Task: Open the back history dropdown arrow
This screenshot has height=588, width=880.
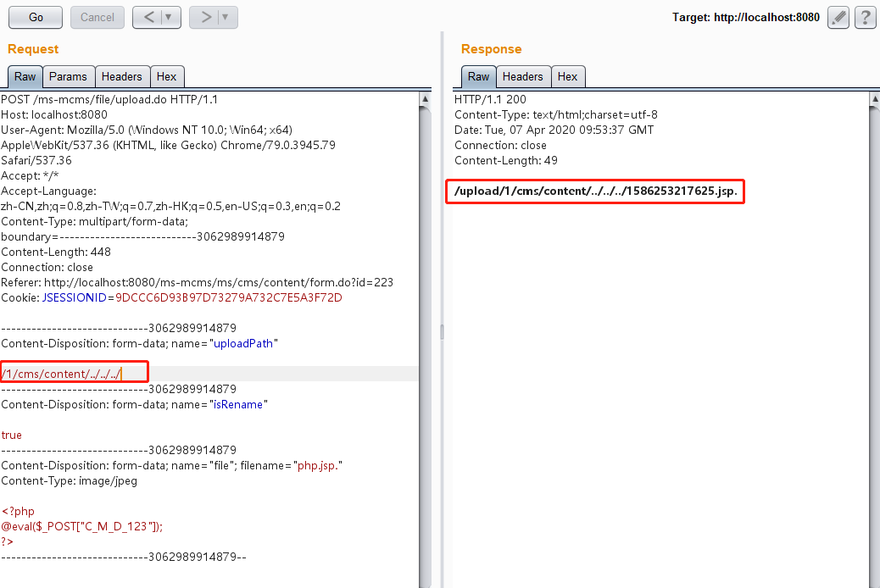Action: click(169, 18)
